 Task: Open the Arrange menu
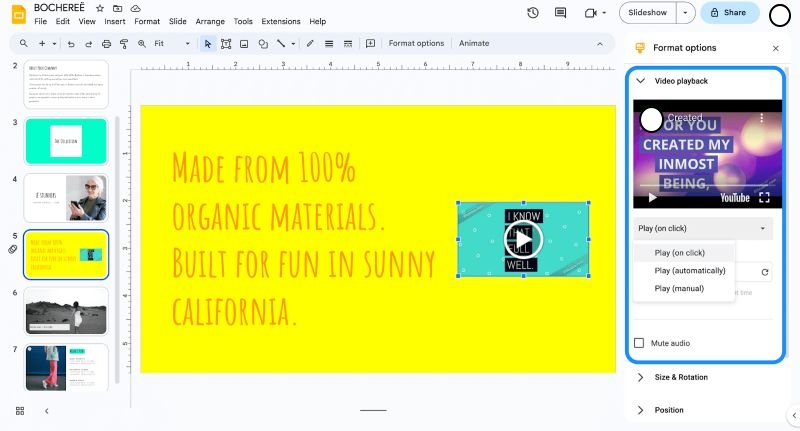tap(210, 21)
